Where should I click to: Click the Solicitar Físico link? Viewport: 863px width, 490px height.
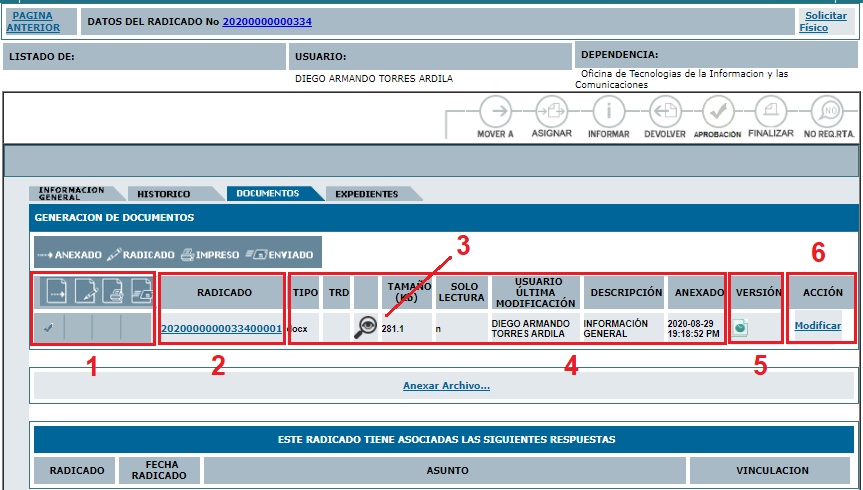pos(825,21)
